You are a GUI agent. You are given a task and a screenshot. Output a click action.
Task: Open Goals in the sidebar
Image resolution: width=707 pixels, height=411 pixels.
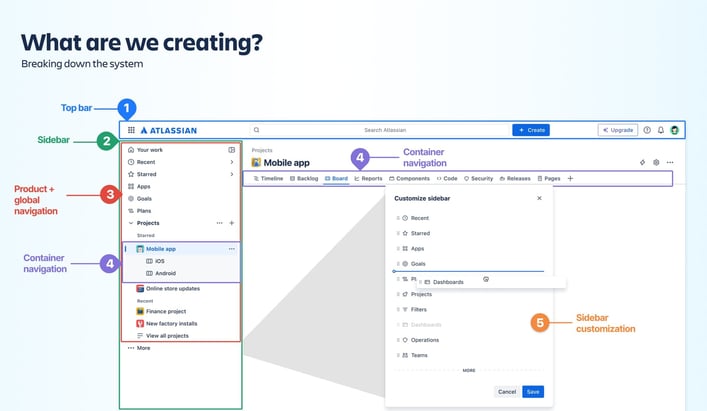pyautogui.click(x=140, y=198)
